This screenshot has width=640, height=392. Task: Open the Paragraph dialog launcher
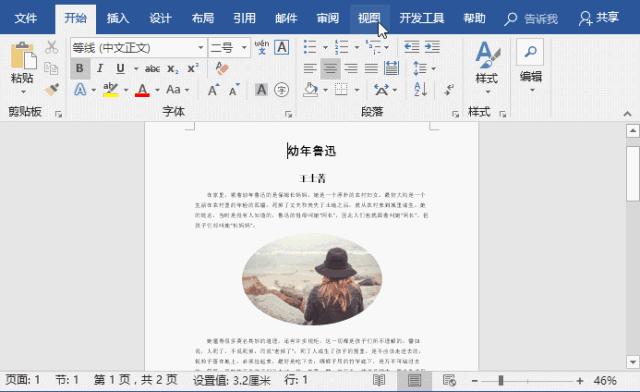[456, 114]
